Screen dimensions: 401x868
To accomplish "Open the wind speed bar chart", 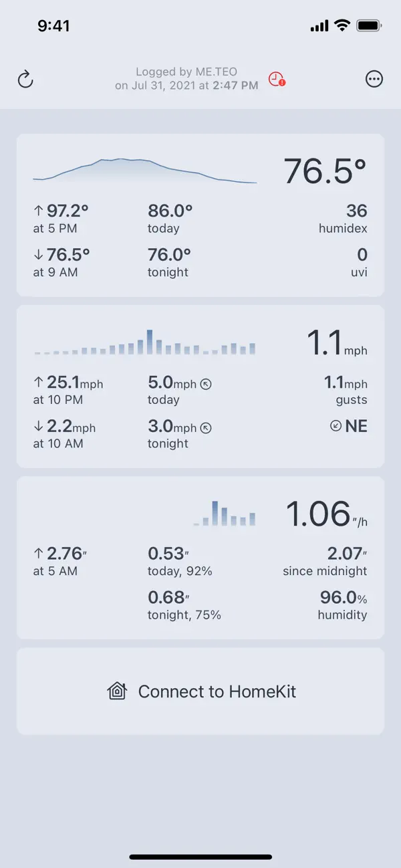I will (x=145, y=342).
